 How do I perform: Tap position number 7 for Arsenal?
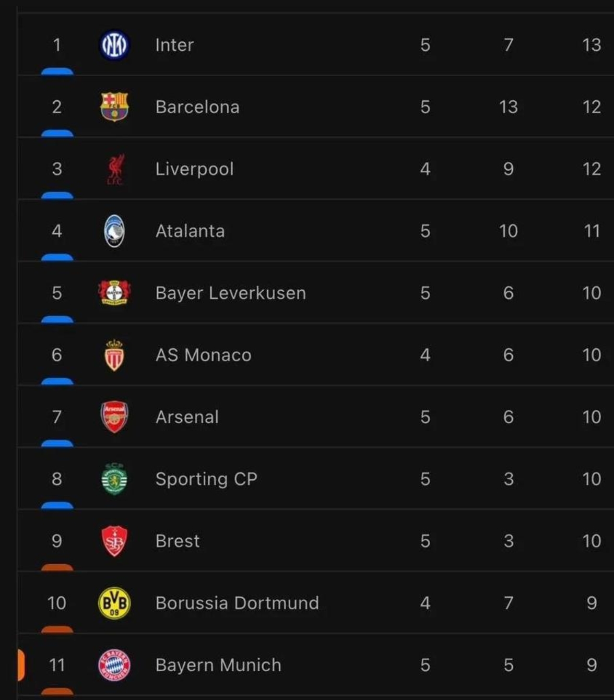click(57, 417)
